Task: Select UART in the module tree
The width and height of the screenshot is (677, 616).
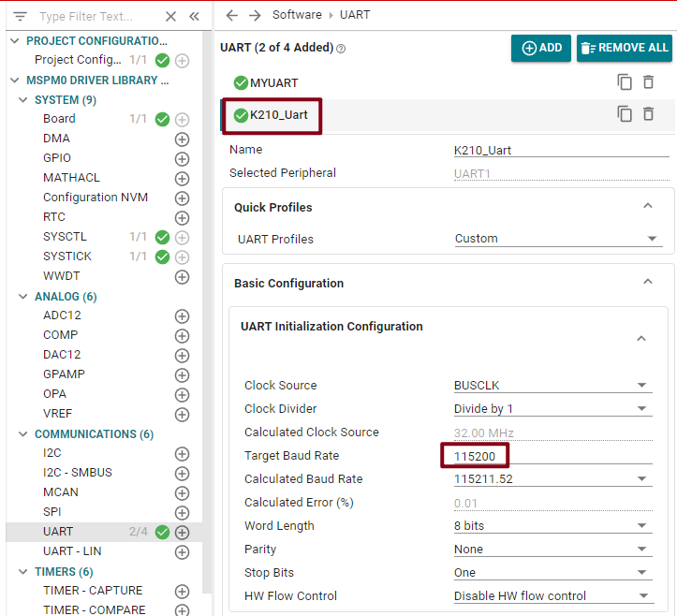Action: click(58, 532)
